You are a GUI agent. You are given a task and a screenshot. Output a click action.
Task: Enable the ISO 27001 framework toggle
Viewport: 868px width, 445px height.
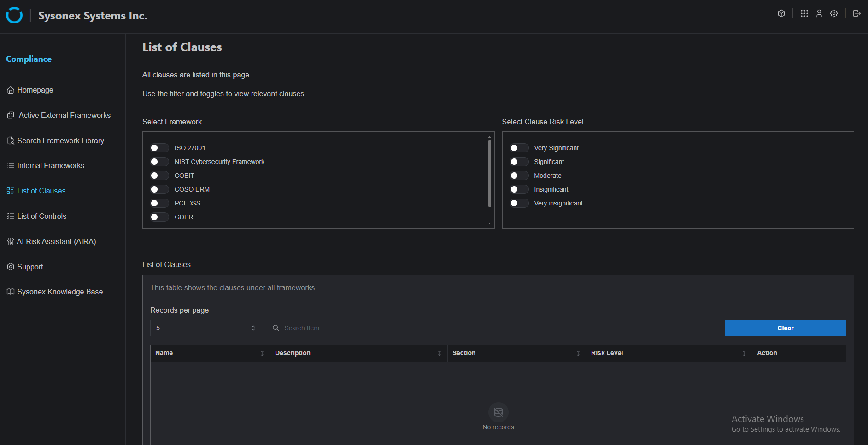point(159,148)
